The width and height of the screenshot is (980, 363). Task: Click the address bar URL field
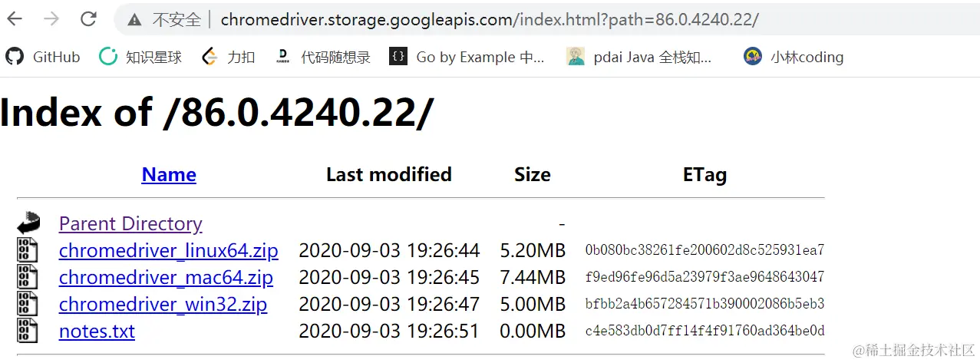tap(490, 20)
